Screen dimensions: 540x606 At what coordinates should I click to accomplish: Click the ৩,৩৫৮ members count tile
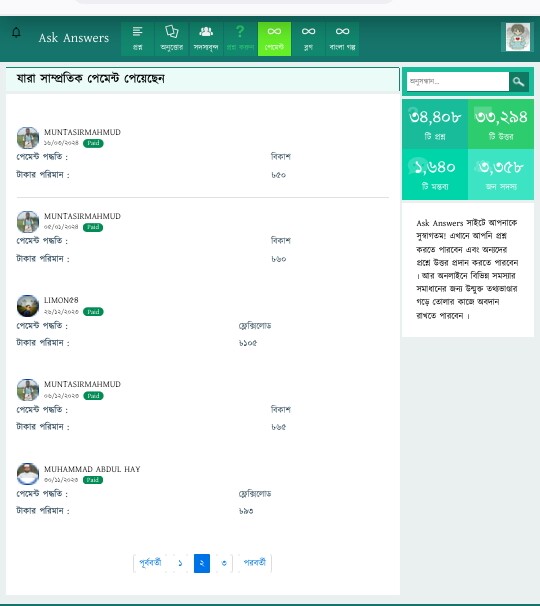[501, 174]
